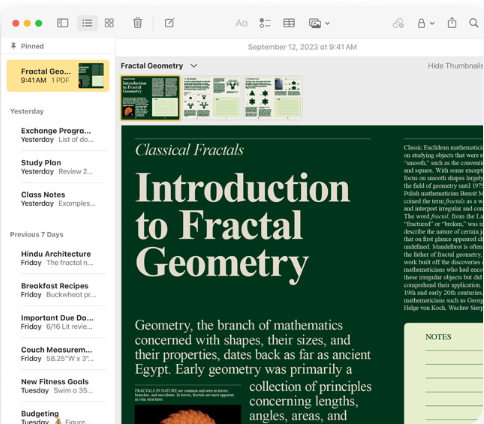The width and height of the screenshot is (484, 424).
Task: Click the green full screen button
Action: pos(39,23)
